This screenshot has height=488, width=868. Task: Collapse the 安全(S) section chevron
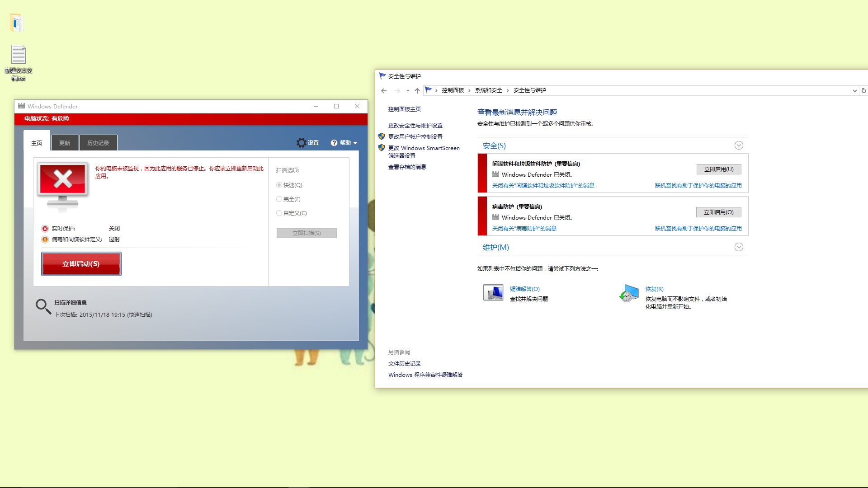pos(739,145)
